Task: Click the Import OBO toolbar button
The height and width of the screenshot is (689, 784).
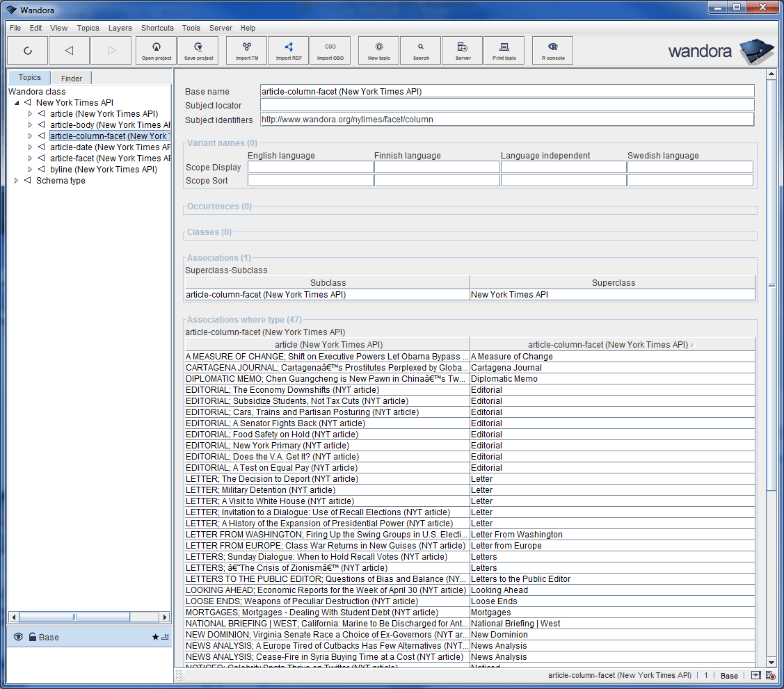Action: [x=330, y=50]
